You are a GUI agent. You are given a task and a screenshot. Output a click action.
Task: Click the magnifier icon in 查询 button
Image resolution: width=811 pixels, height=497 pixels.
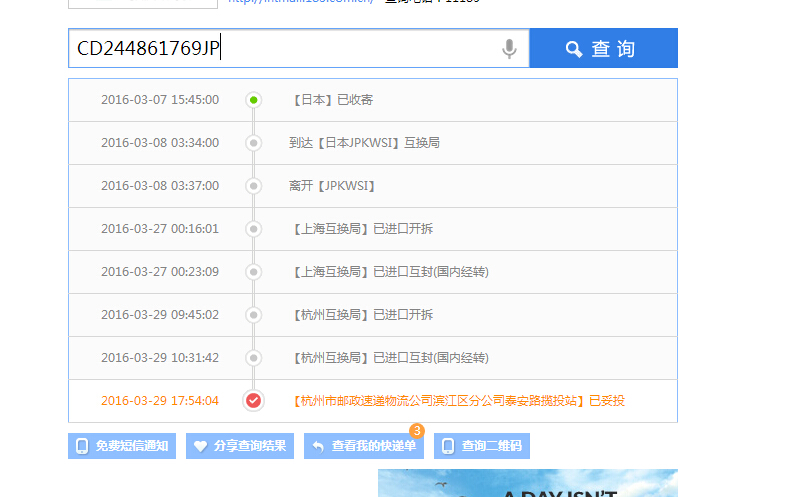[x=574, y=49]
